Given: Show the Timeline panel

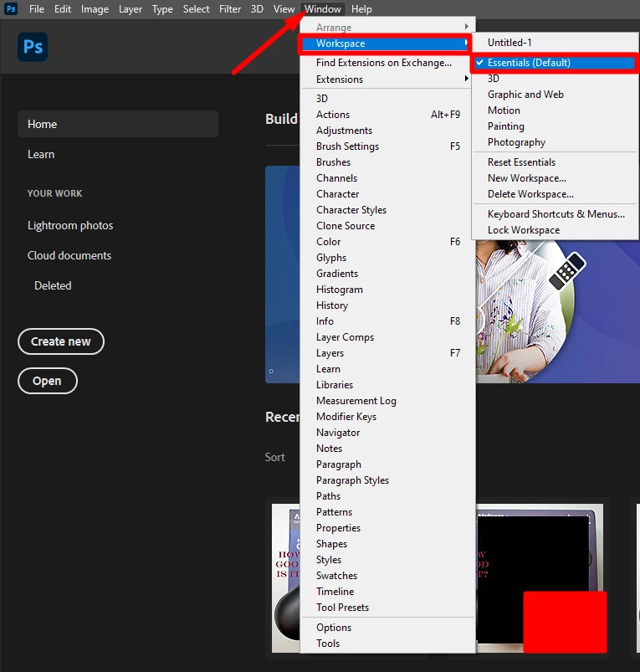Looking at the screenshot, I should tap(387, 591).
